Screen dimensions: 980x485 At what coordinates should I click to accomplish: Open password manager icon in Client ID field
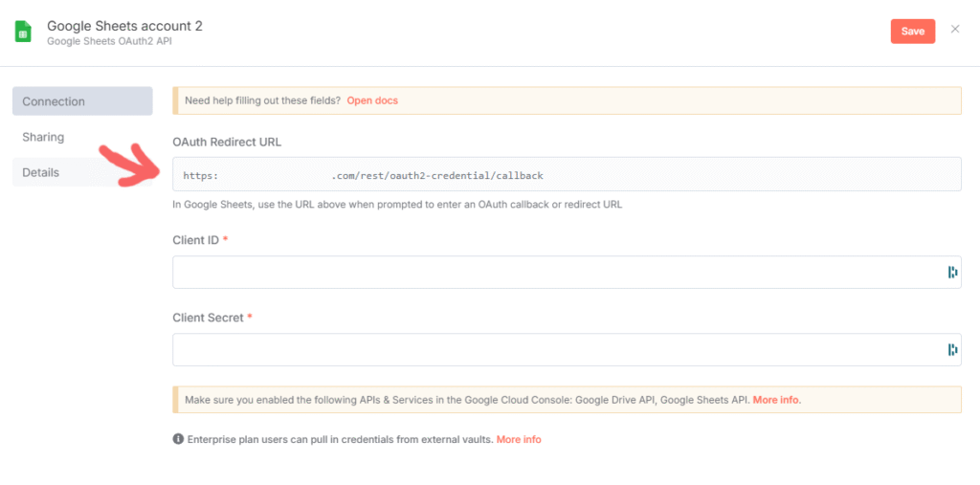952,272
